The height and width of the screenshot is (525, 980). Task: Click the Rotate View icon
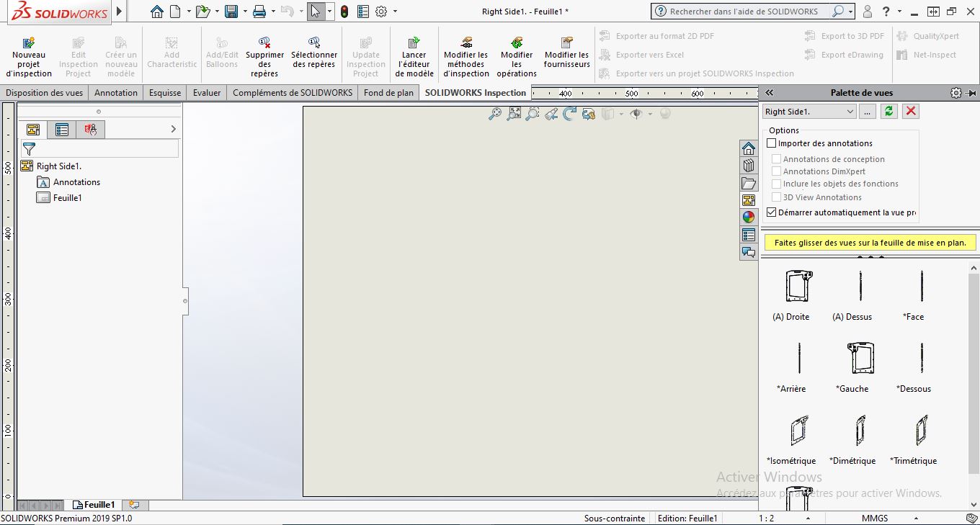pos(570,114)
